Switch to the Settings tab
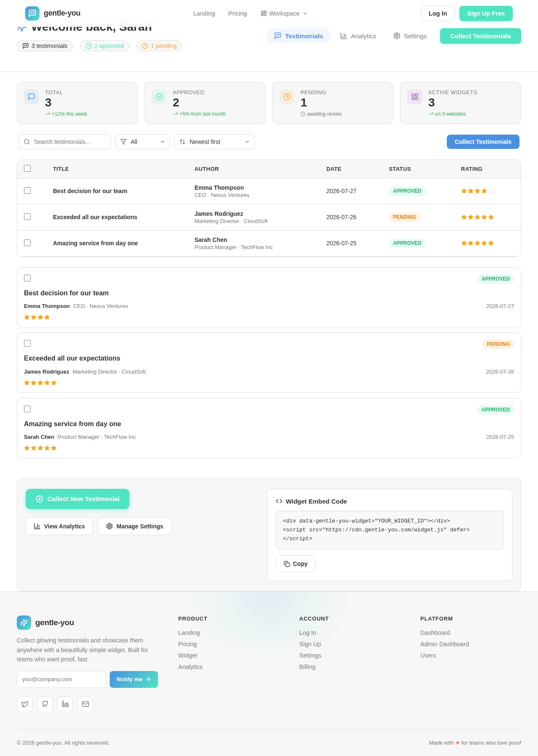The width and height of the screenshot is (538, 756). (x=410, y=36)
